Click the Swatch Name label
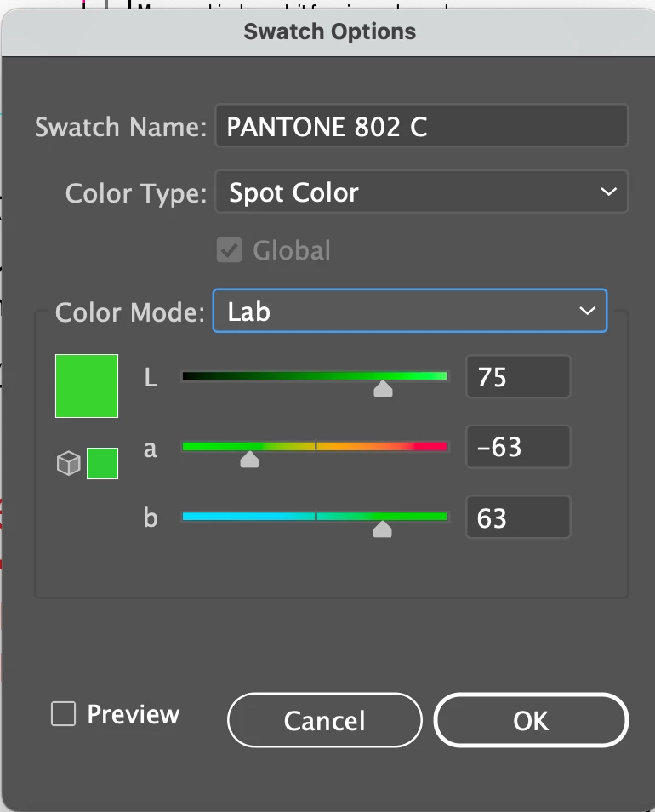The width and height of the screenshot is (655, 812). (121, 128)
